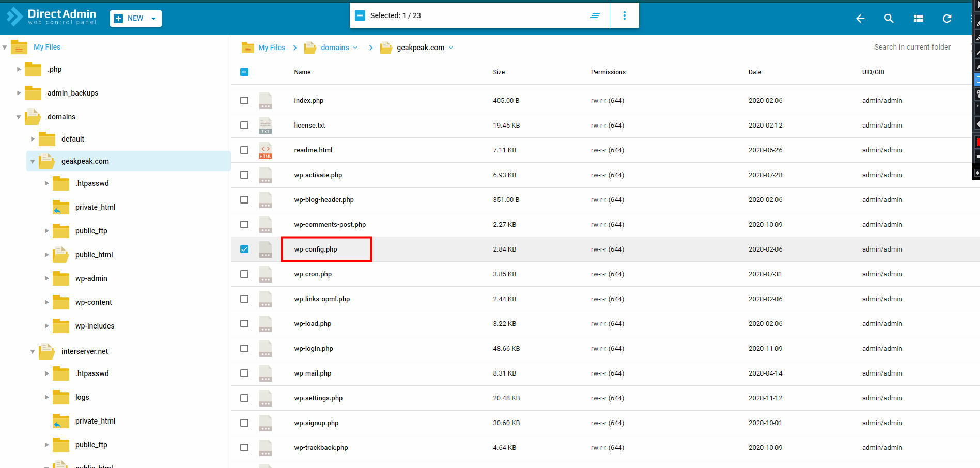
Task: Select the wp-includes tree item
Action: click(95, 326)
